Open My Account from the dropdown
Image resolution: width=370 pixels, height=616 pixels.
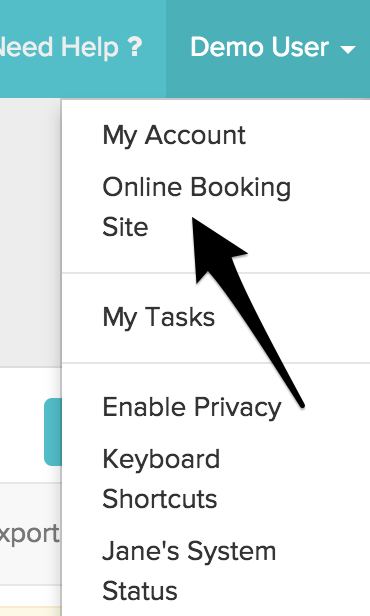pos(174,135)
